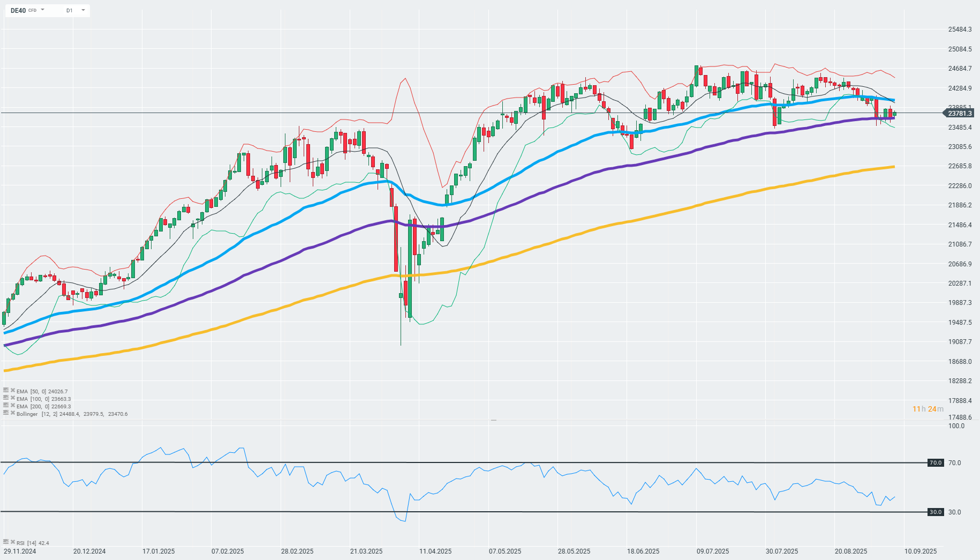Click the dark RSI 30.0 level tag
Image resolution: width=980 pixels, height=560 pixels.
(x=935, y=512)
